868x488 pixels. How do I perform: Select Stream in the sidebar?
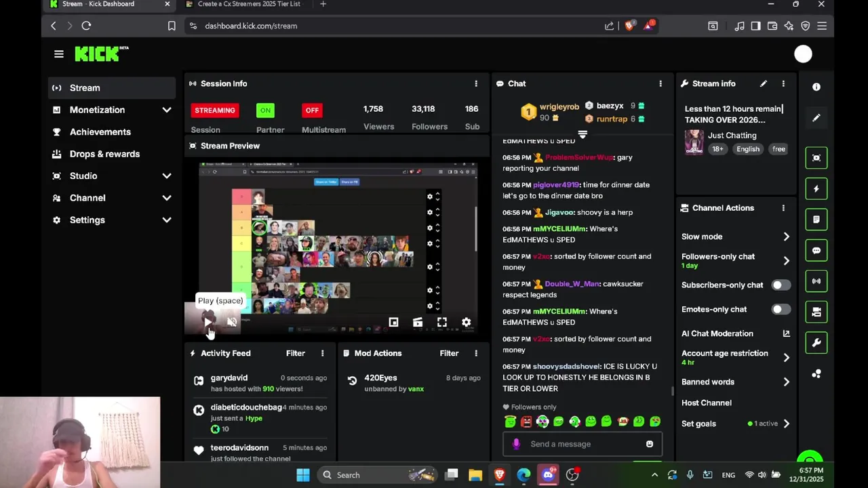click(x=112, y=87)
